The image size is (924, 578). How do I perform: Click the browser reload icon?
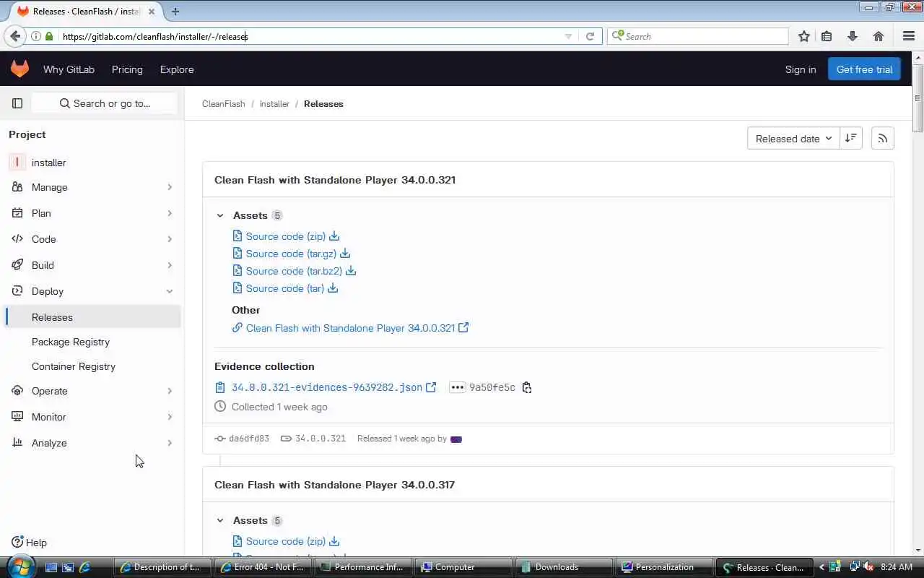[590, 36]
